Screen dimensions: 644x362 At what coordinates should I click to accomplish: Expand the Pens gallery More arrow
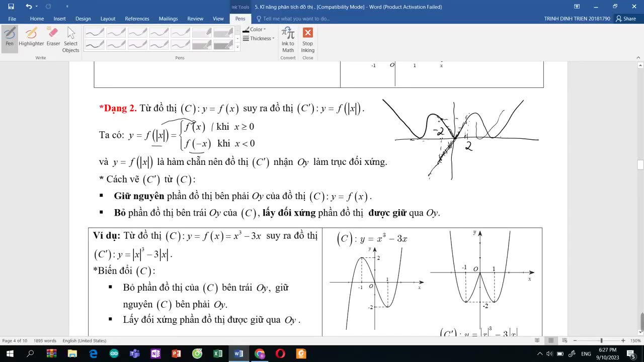[237, 47]
